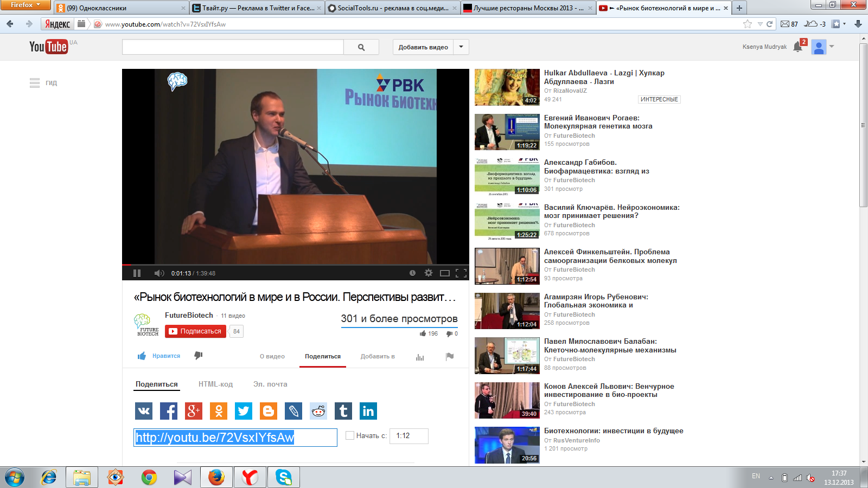Open the YouTube guide hamburger menu
The image size is (868, 488).
pos(35,83)
